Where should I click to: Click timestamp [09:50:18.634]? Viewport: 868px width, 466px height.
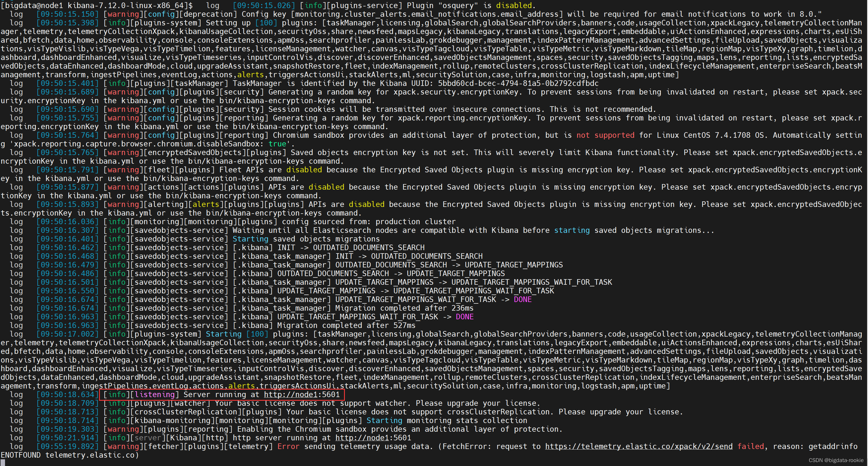click(x=68, y=394)
